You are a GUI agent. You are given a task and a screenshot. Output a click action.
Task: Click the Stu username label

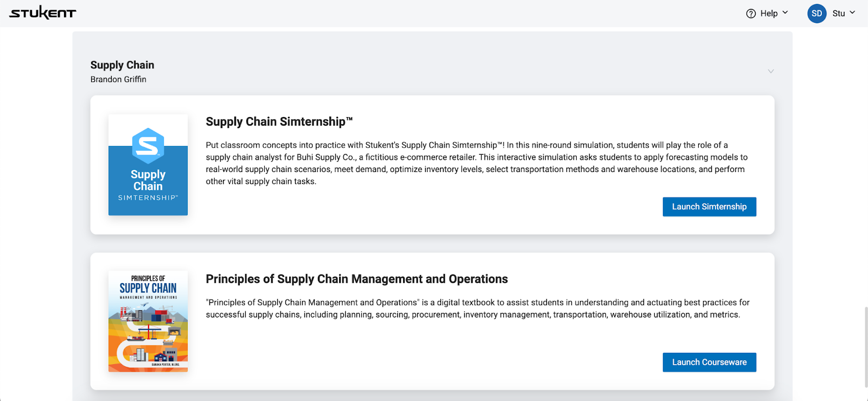pos(838,14)
